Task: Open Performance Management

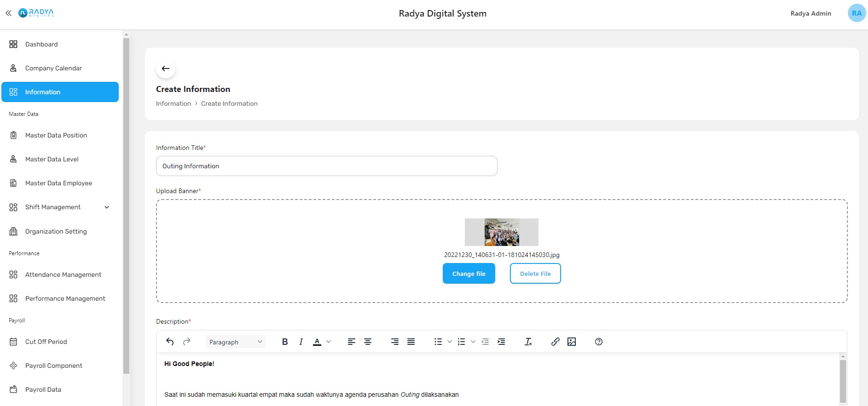Action: 60,298
